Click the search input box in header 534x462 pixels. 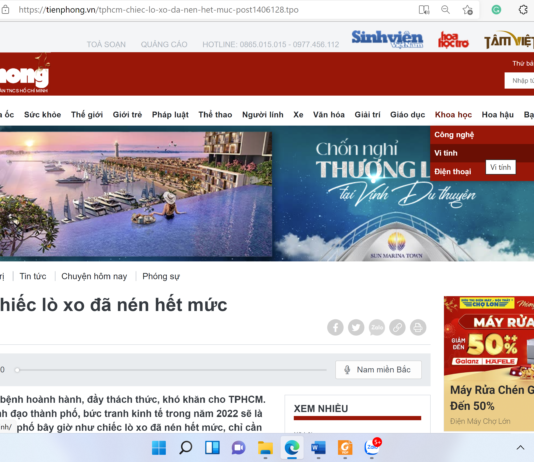coord(519,81)
